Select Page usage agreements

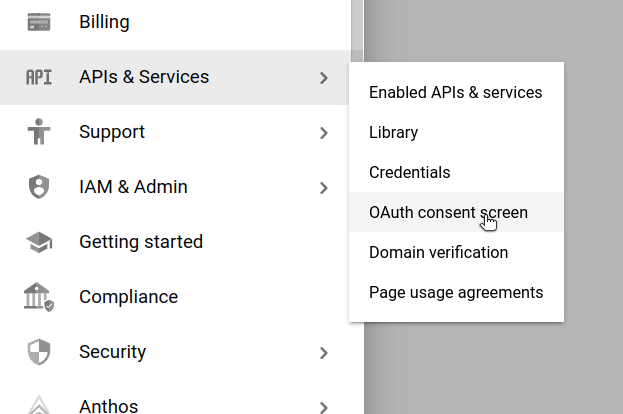pyautogui.click(x=455, y=292)
